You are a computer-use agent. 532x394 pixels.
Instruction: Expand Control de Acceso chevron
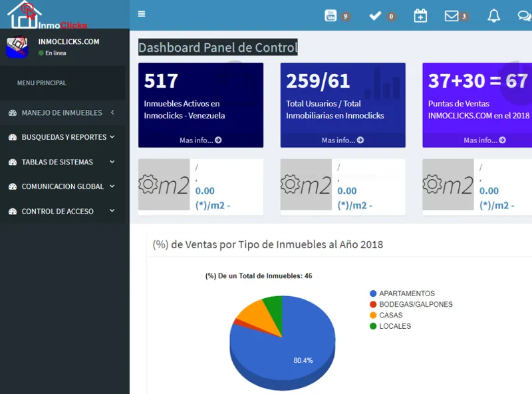[112, 210]
